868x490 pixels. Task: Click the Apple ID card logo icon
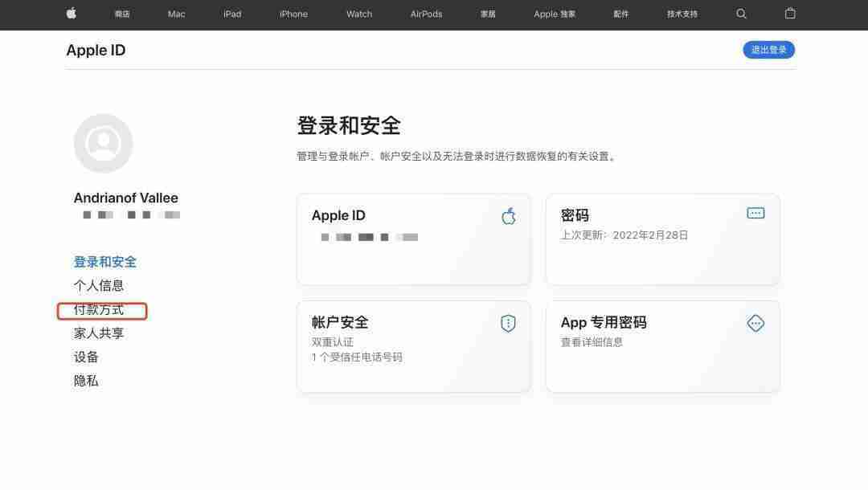coord(508,215)
